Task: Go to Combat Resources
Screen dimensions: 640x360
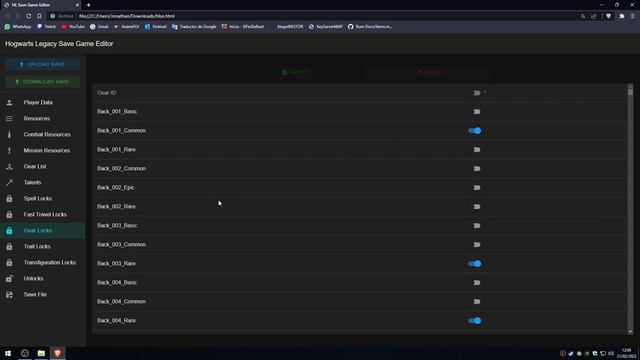Action: pos(42,134)
